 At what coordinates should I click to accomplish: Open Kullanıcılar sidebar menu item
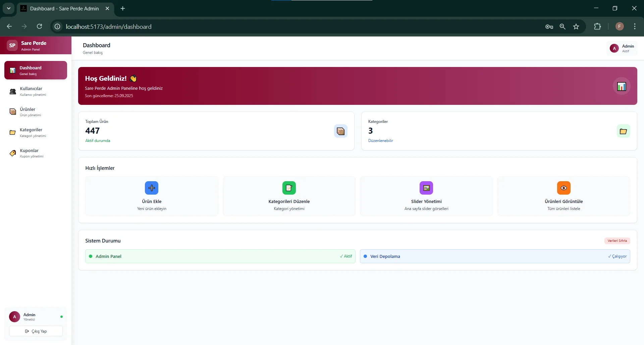click(36, 91)
